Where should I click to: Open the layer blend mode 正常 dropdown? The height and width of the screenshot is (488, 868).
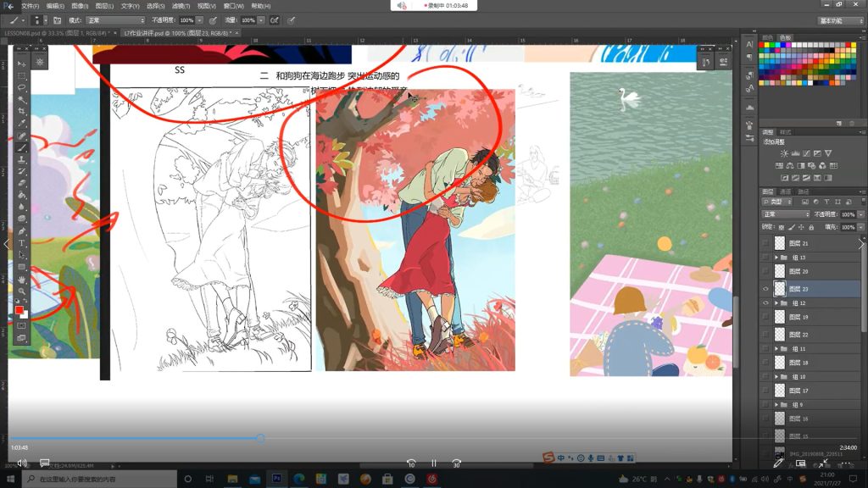(786, 214)
